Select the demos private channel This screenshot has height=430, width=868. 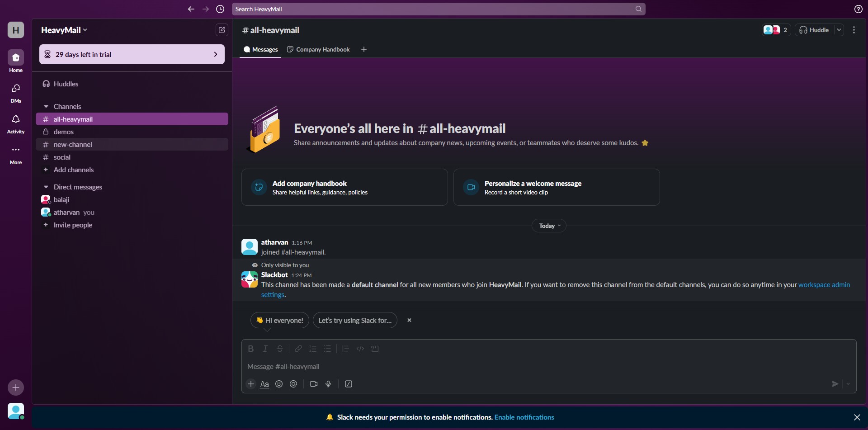(x=132, y=132)
